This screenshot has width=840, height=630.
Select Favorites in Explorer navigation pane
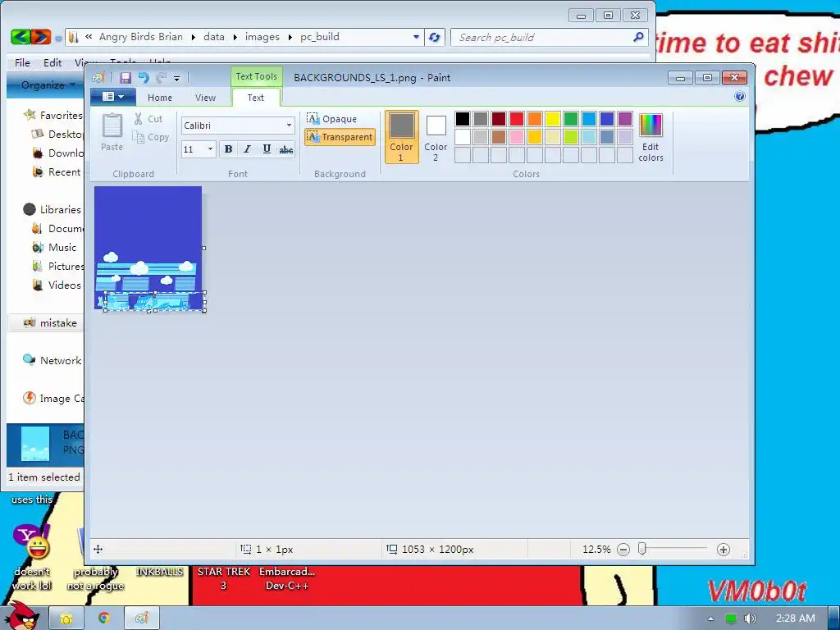53,115
